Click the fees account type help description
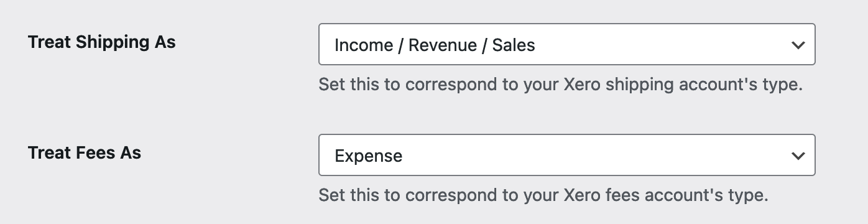This screenshot has height=224, width=868. point(544,195)
